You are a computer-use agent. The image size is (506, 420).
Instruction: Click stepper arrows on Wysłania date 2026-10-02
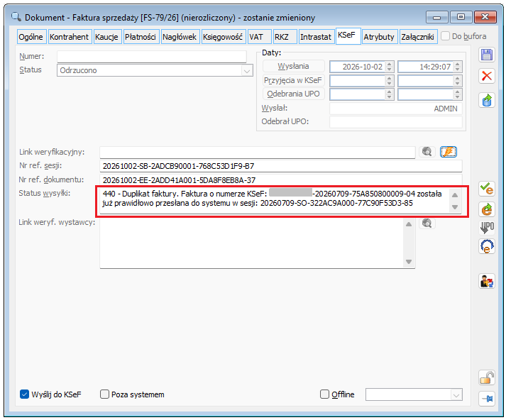[390, 67]
